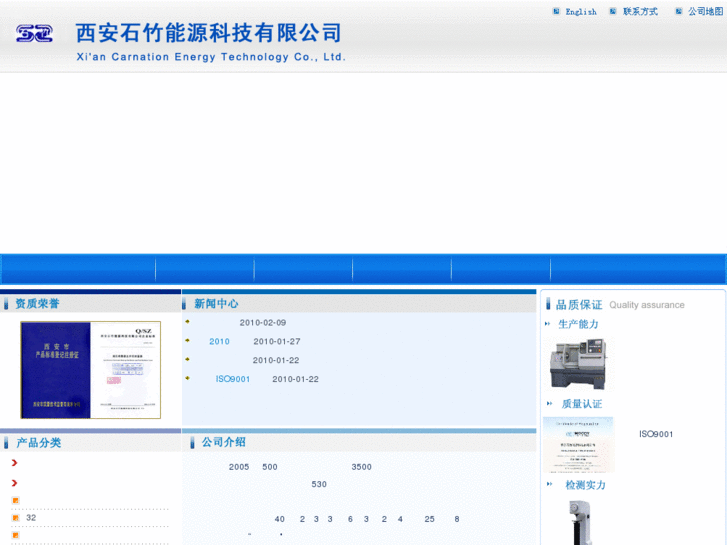The width and height of the screenshot is (727, 545).
Task: Open the 2010 news item link
Action: 219,342
